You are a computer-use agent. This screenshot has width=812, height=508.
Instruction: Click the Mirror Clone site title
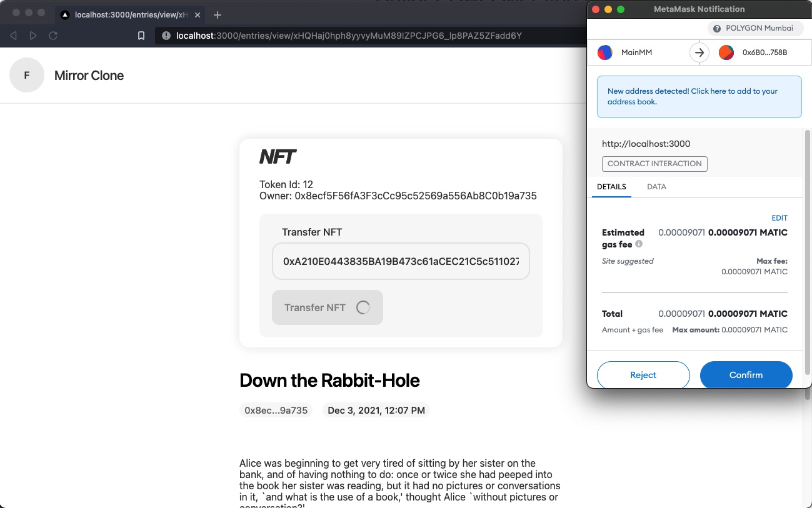[x=89, y=76]
